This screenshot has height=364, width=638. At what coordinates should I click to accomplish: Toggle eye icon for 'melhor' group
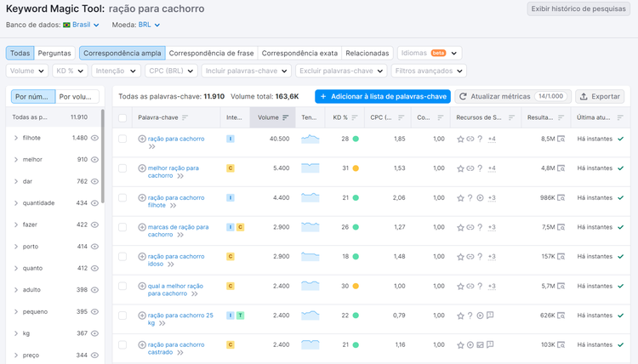pos(94,159)
